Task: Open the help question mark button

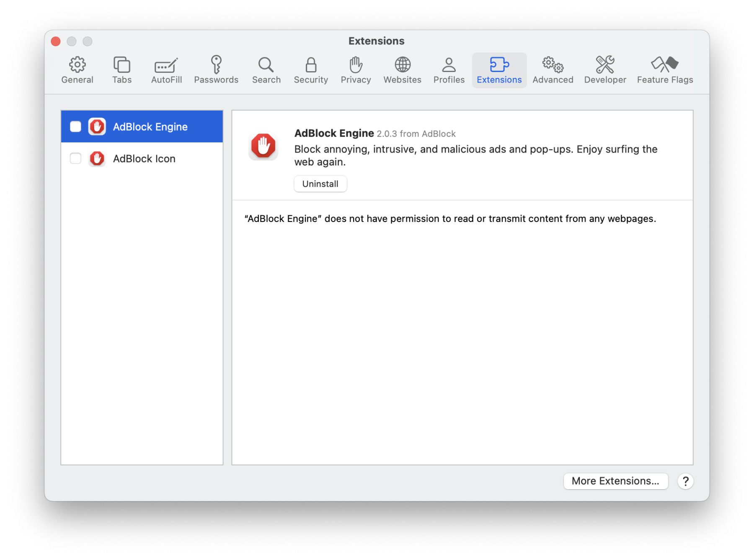Action: 685,481
